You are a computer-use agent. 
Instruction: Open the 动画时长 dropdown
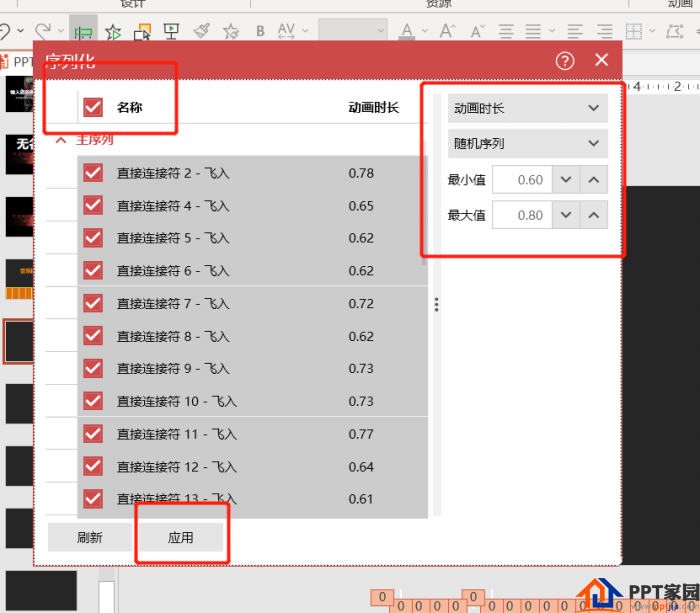click(x=527, y=108)
